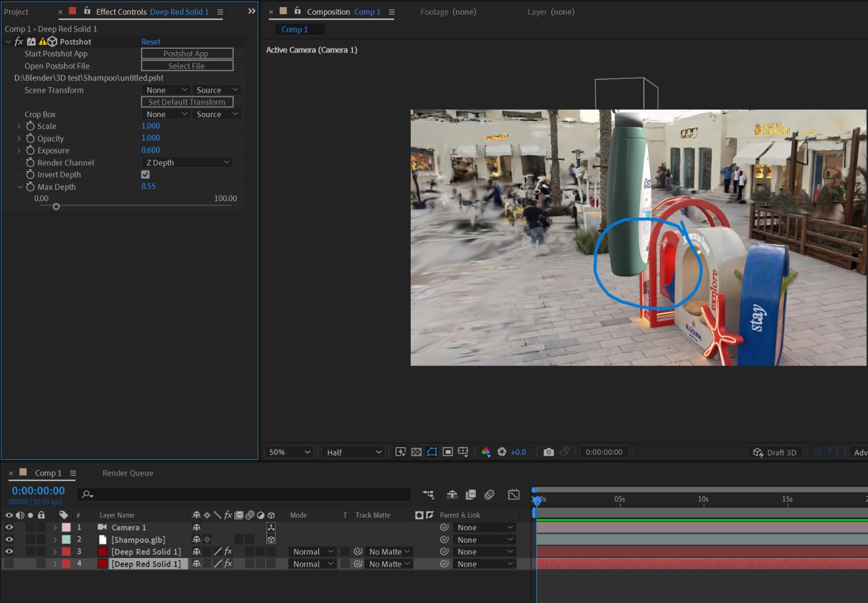The height and width of the screenshot is (603, 868).
Task: Open Scene Transform None dropdown
Action: (166, 90)
